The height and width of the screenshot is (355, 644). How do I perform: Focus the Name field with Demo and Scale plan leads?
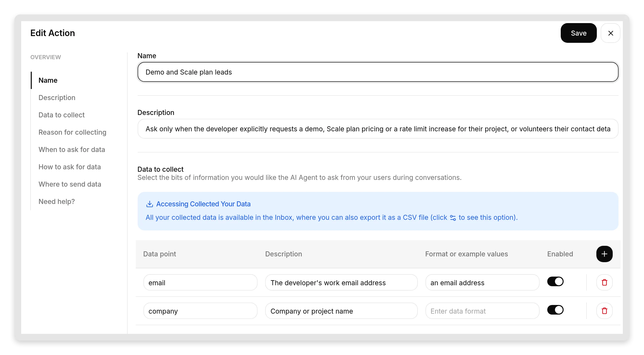click(378, 72)
